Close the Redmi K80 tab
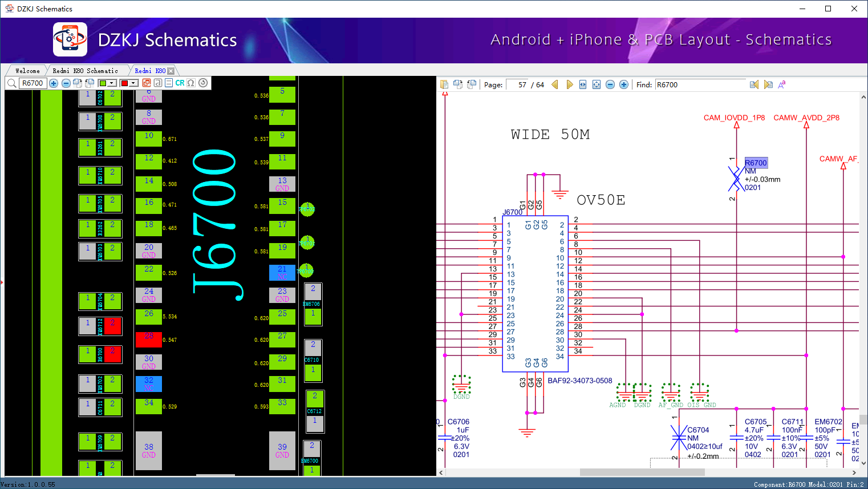Screen dimensions: 868x489 tap(171, 71)
